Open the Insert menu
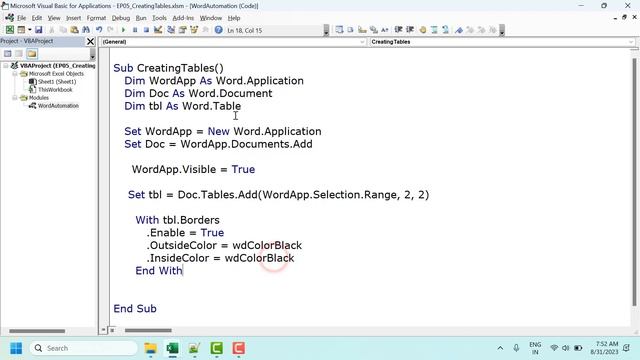640x360 pixels. click(x=73, y=18)
